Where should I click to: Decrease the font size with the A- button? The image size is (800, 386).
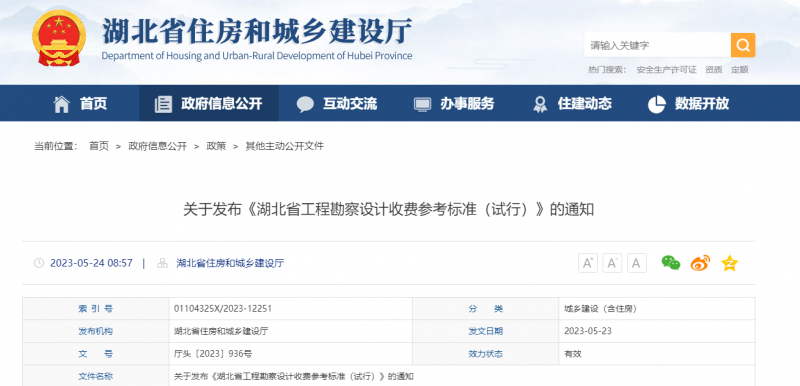coord(612,263)
